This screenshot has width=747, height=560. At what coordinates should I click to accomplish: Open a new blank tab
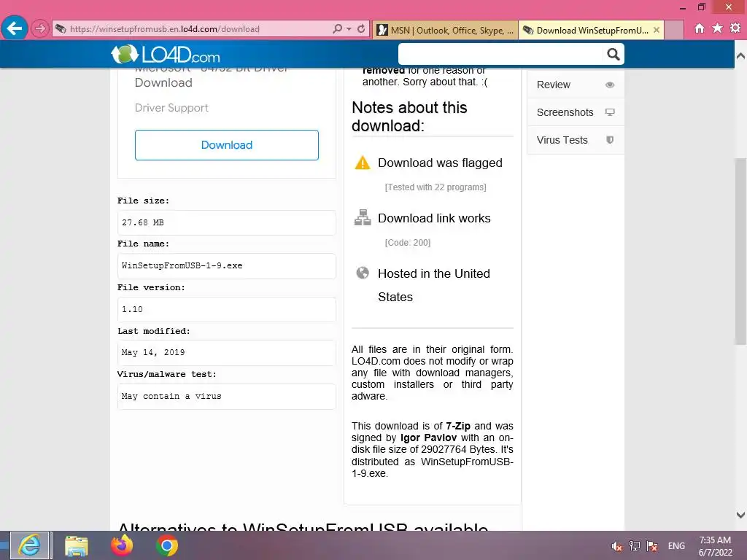click(673, 30)
